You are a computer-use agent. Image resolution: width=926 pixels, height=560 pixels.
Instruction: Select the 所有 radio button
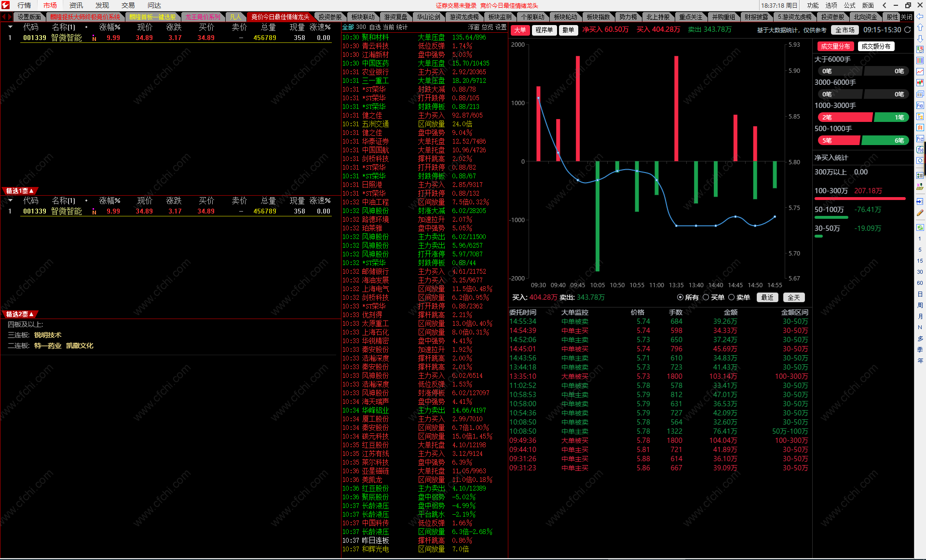680,297
